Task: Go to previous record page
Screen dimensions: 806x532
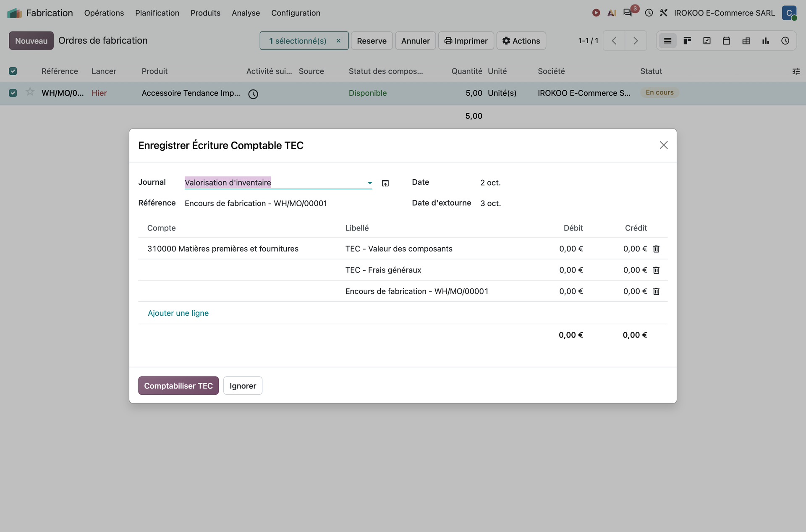Action: point(614,41)
